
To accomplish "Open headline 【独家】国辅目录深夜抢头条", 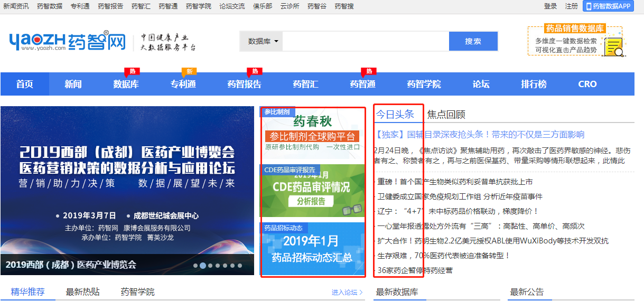I will click(479, 135).
